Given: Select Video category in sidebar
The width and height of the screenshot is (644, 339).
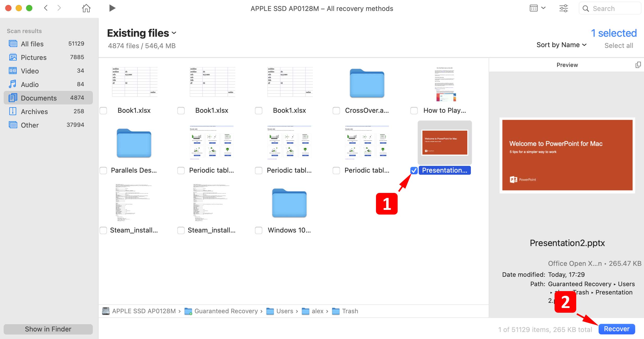Looking at the screenshot, I should click(x=48, y=71).
